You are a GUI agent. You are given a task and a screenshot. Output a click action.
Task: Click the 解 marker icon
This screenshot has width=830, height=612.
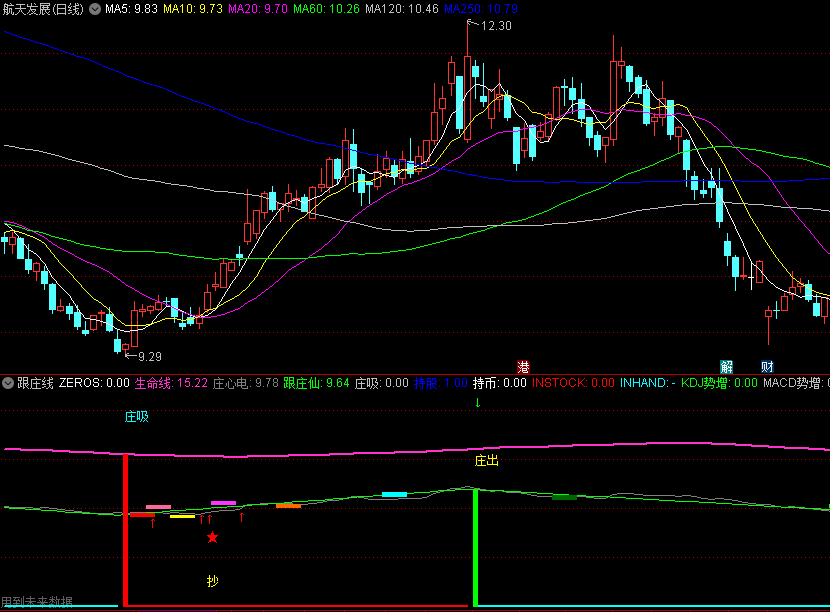tap(726, 367)
